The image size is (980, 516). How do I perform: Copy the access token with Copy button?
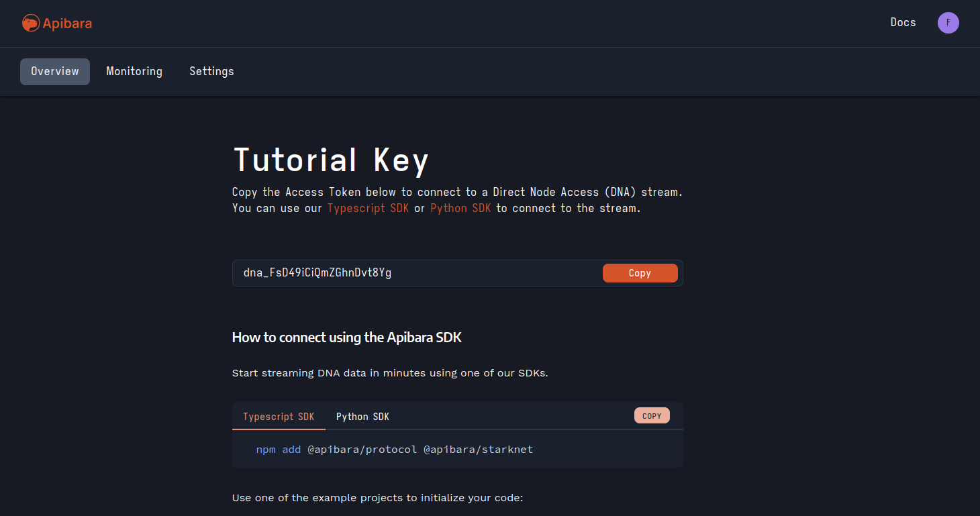pos(640,273)
